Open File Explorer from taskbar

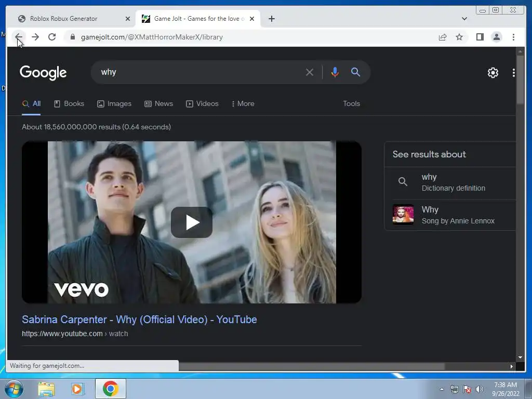tap(46, 389)
